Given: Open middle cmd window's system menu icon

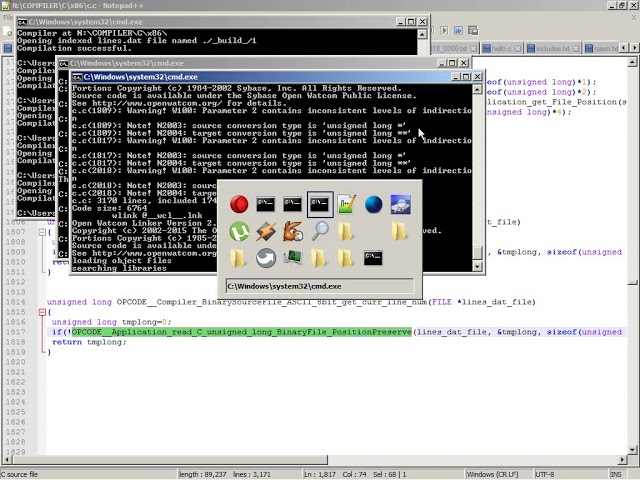Looking at the screenshot, I should (64, 63).
